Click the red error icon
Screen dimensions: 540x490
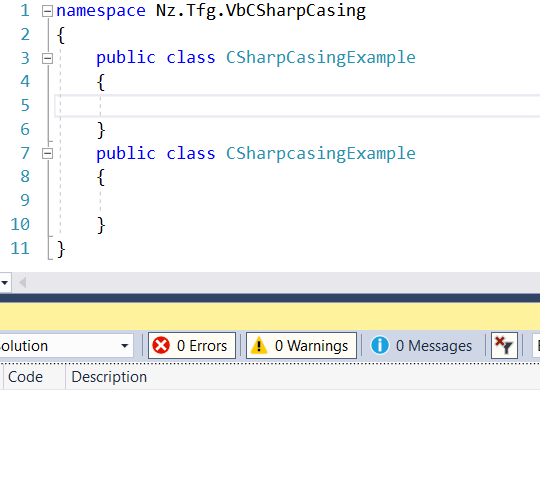click(x=161, y=345)
